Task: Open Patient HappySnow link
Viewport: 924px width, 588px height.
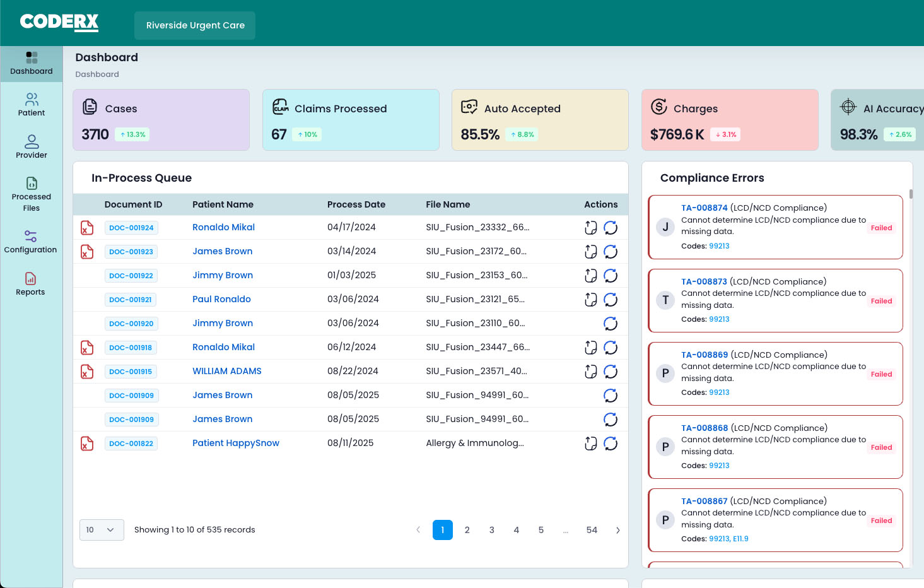Action: point(236,443)
